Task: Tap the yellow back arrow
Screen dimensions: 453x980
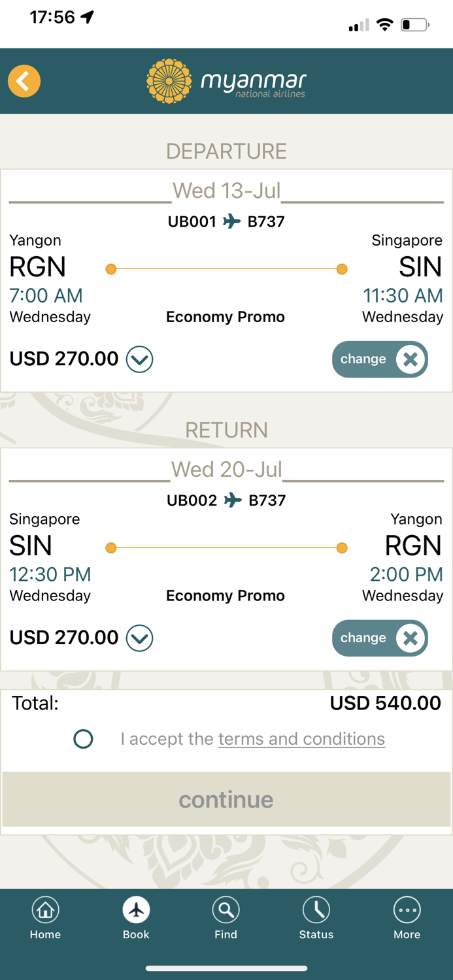Action: [x=24, y=81]
